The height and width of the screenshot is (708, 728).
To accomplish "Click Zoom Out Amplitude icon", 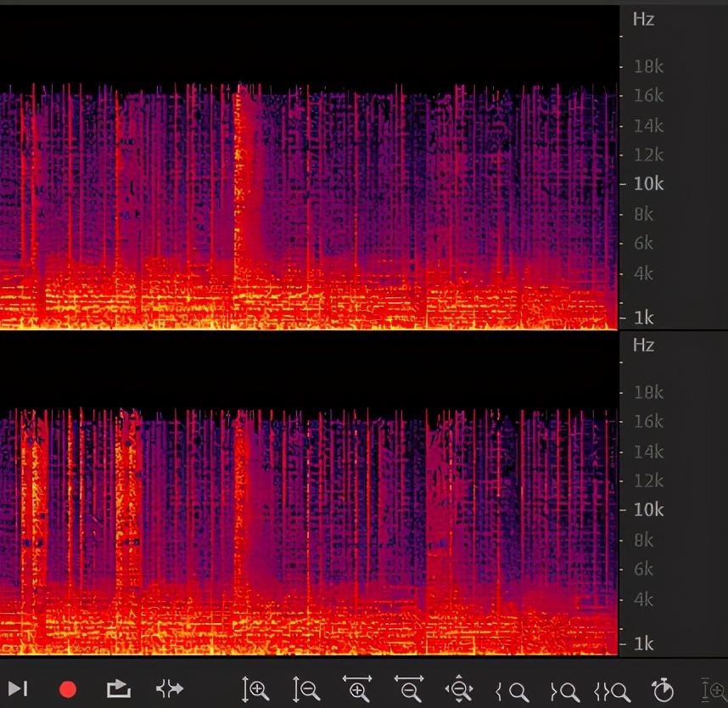I will point(305,688).
